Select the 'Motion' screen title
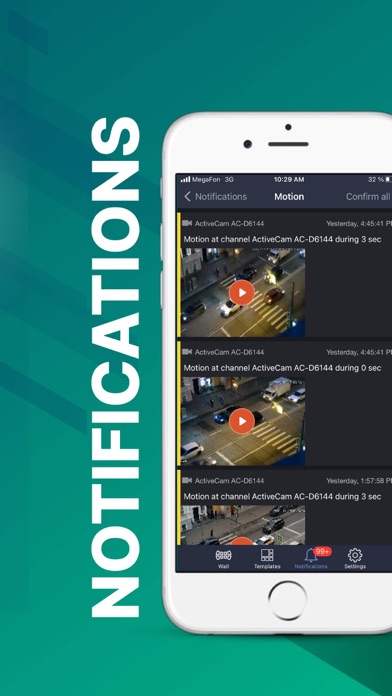 pos(289,197)
